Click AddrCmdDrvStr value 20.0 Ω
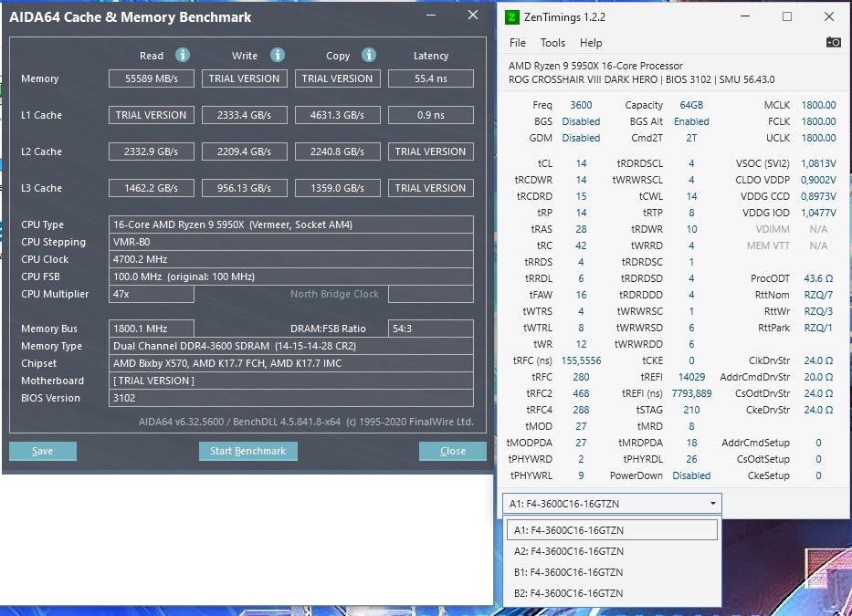Viewport: 852px width, 616px height. (818, 377)
